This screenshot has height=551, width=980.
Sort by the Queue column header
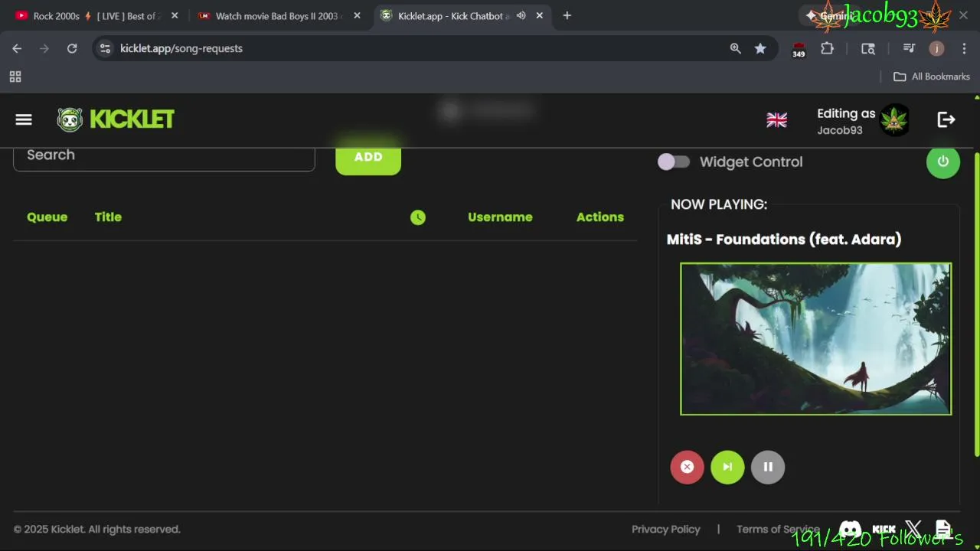tap(47, 217)
